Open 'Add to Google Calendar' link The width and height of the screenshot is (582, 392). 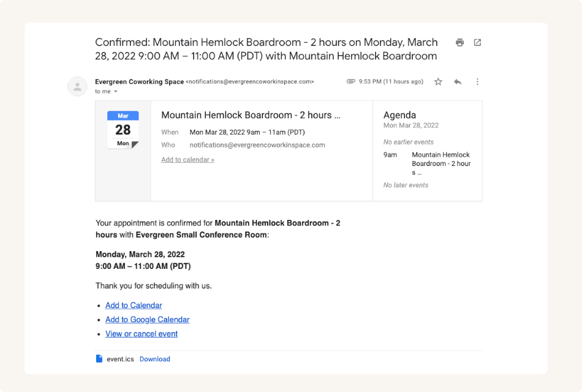(x=147, y=319)
